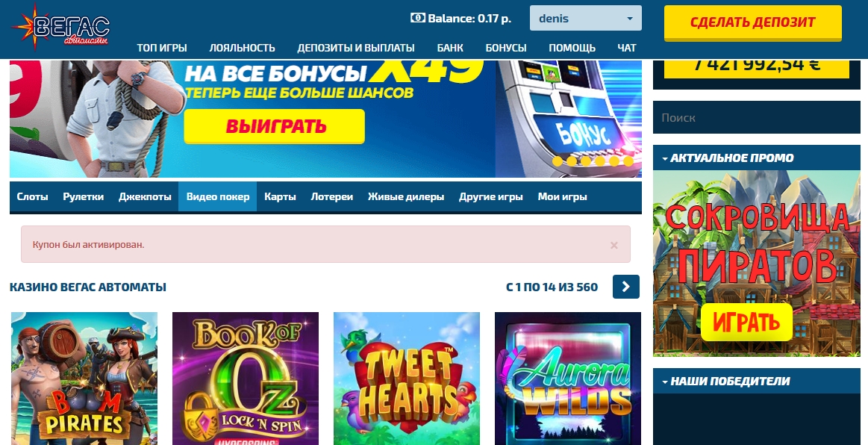
Task: Click the yellow Выиграть banner button
Action: pos(275,126)
